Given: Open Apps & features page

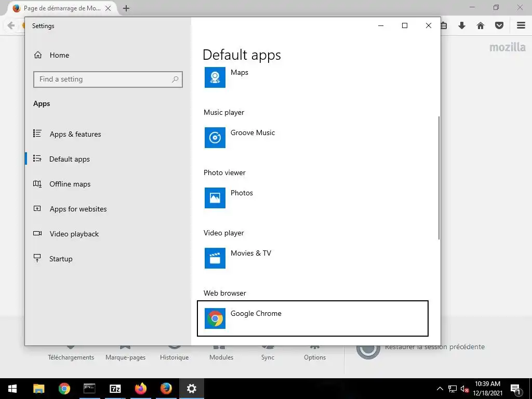Looking at the screenshot, I should pos(108,134).
